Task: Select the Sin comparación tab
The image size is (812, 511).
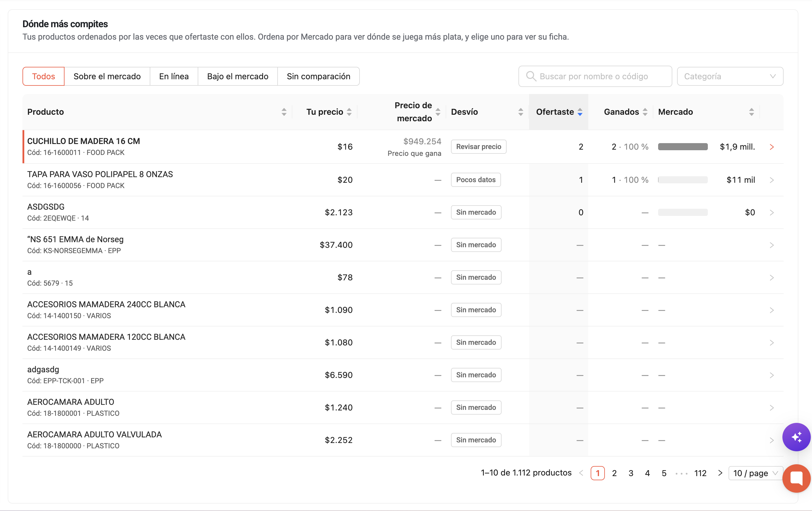Action: tap(318, 76)
